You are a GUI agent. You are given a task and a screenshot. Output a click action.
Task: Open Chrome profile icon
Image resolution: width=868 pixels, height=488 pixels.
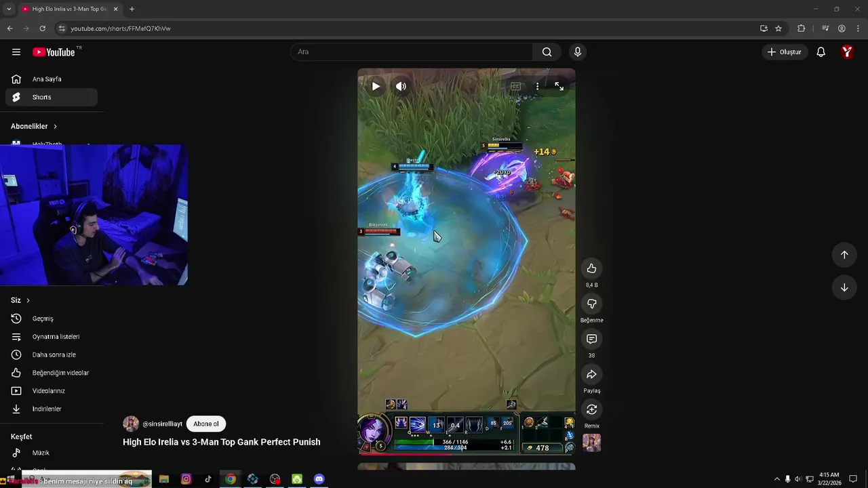842,28
